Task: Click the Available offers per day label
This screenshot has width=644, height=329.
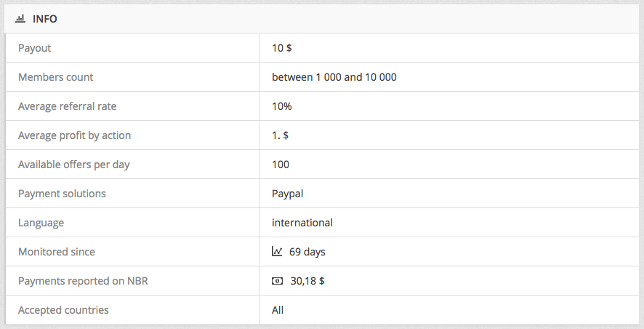Action: point(74,164)
